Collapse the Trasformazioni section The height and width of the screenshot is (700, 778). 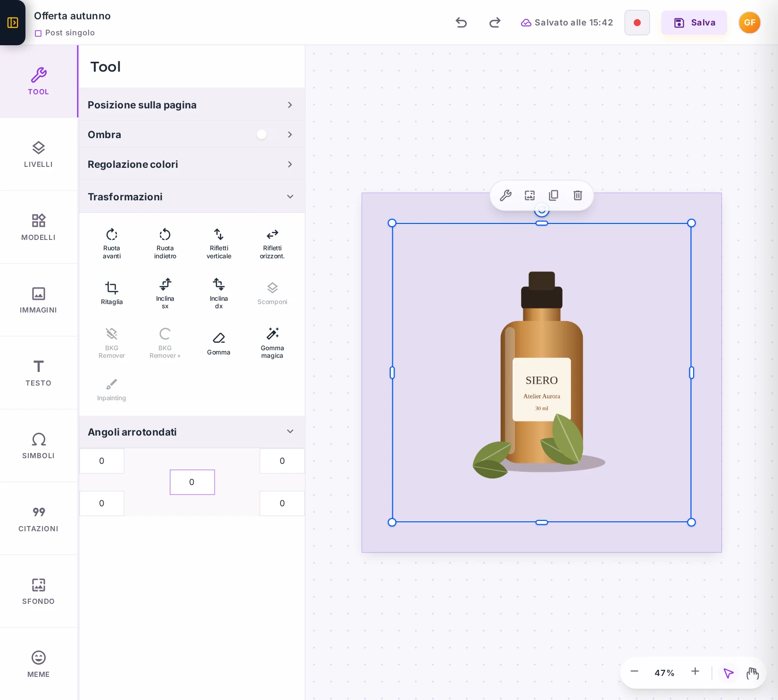click(x=192, y=197)
